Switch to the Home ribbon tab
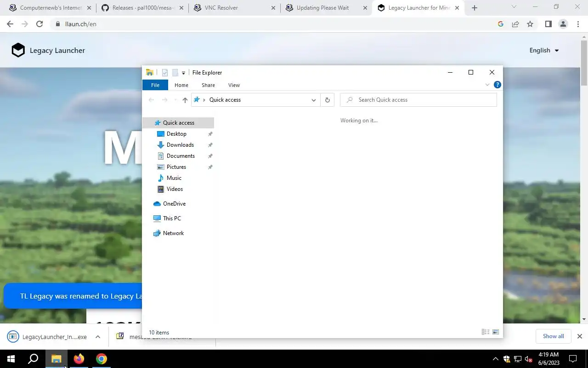 [181, 85]
